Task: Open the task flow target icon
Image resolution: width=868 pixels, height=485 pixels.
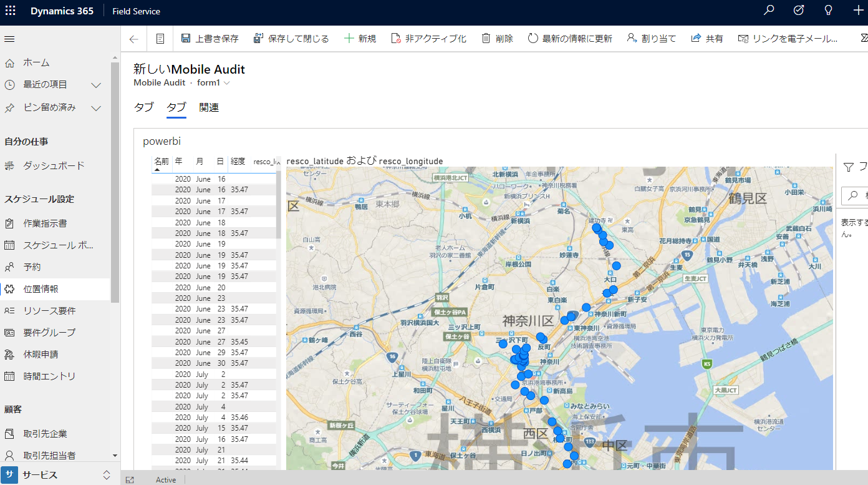Action: 799,11
